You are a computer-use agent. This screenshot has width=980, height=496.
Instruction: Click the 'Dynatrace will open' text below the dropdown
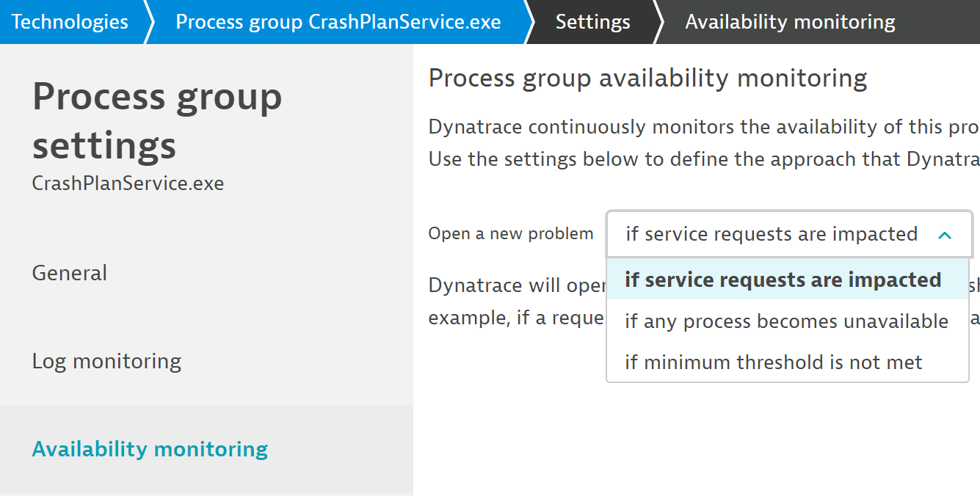[517, 285]
